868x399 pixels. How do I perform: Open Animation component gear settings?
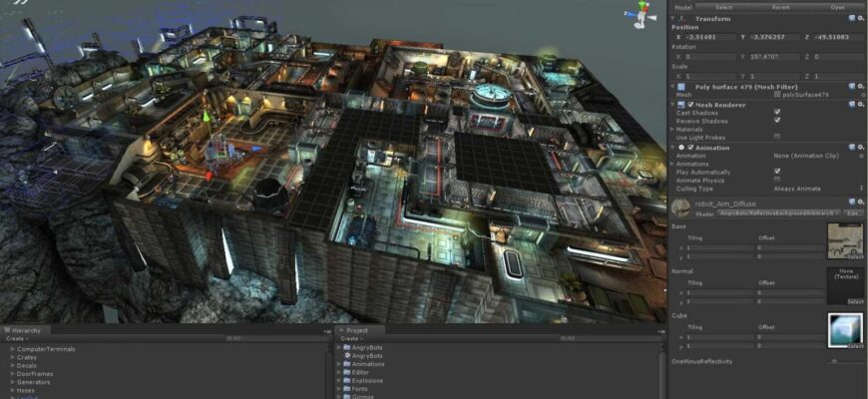coord(860,148)
